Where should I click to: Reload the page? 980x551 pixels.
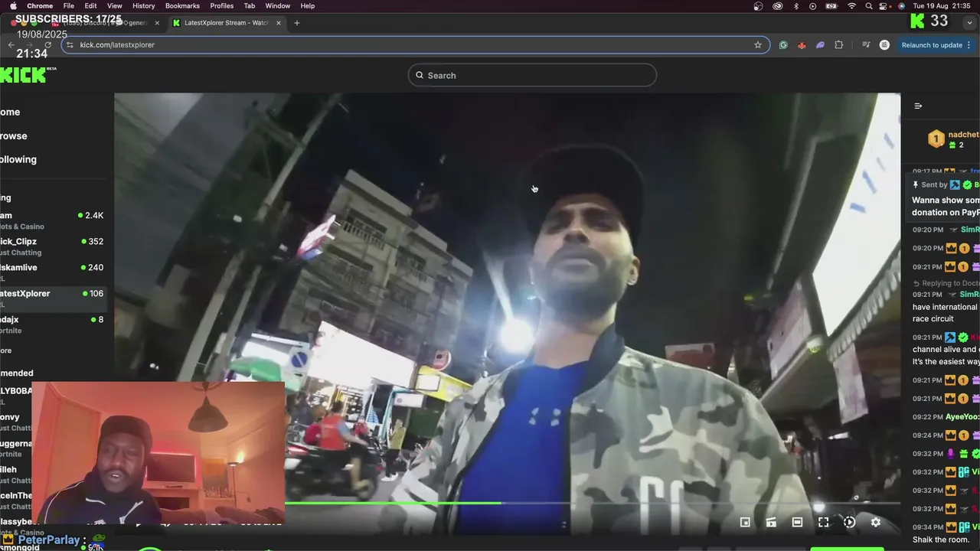coord(48,45)
